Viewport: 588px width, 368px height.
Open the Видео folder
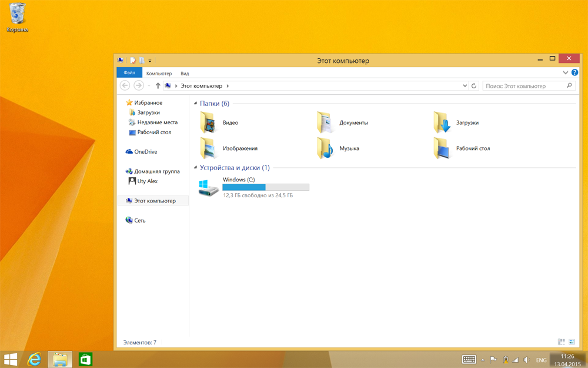[231, 122]
